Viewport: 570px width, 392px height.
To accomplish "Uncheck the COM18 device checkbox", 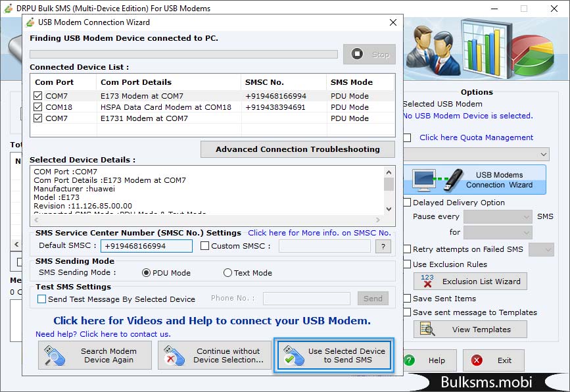I will click(38, 107).
